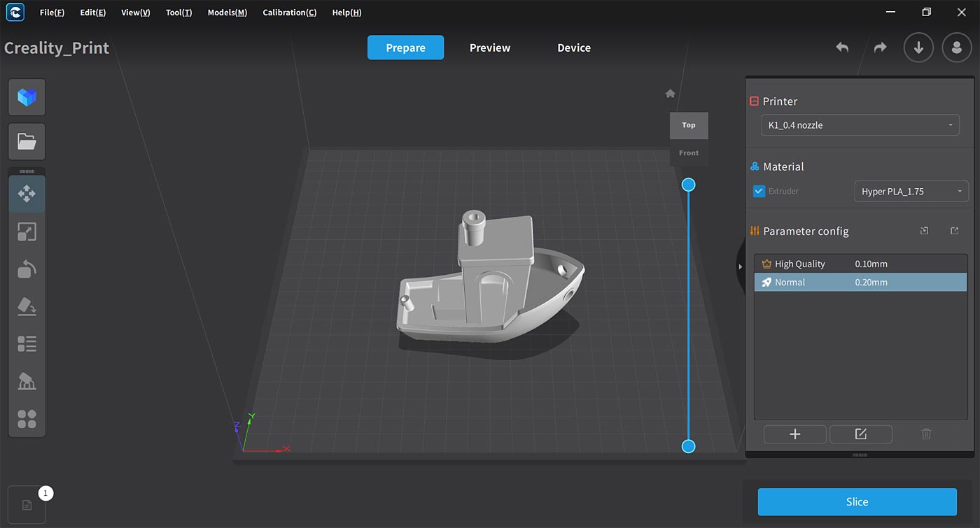Select the Rotate tool

click(x=27, y=269)
